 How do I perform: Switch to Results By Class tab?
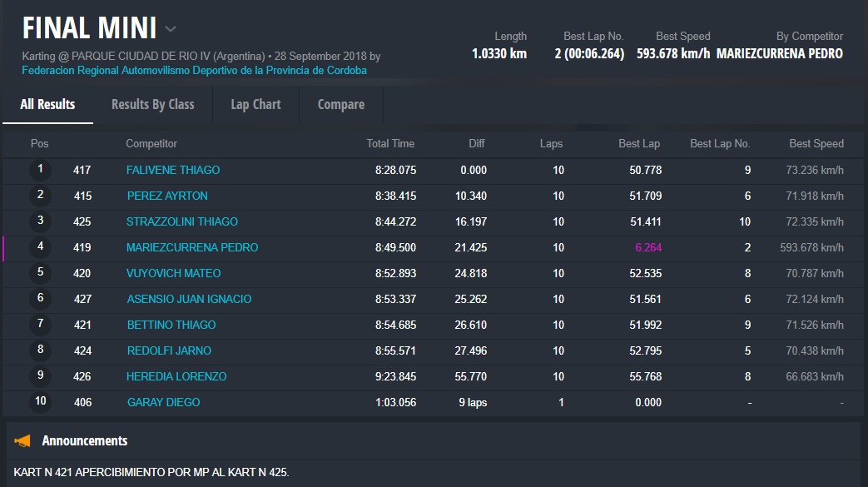(x=152, y=104)
